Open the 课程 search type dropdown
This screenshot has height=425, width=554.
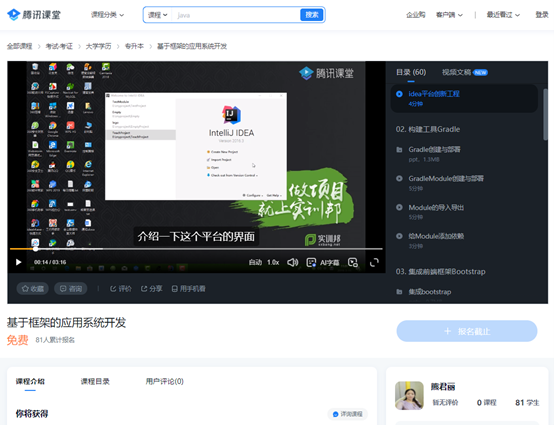[157, 15]
